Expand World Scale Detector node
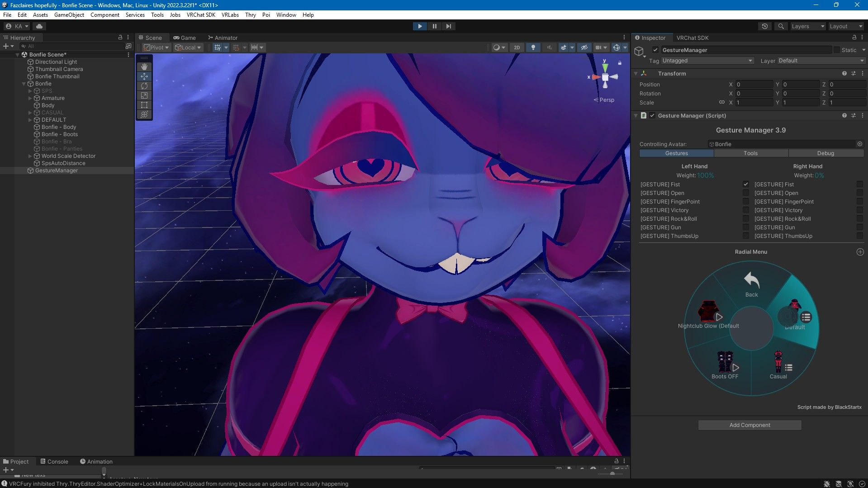868x488 pixels. coord(30,156)
